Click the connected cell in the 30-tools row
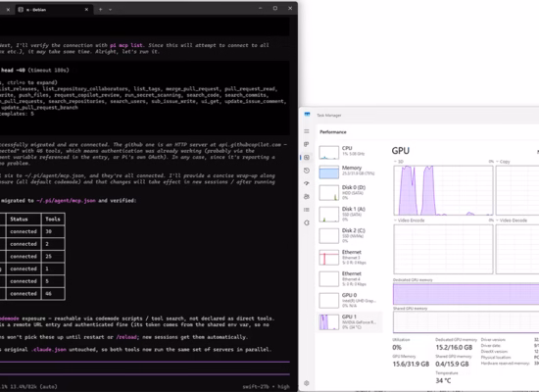The image size is (539, 392). 24,231
